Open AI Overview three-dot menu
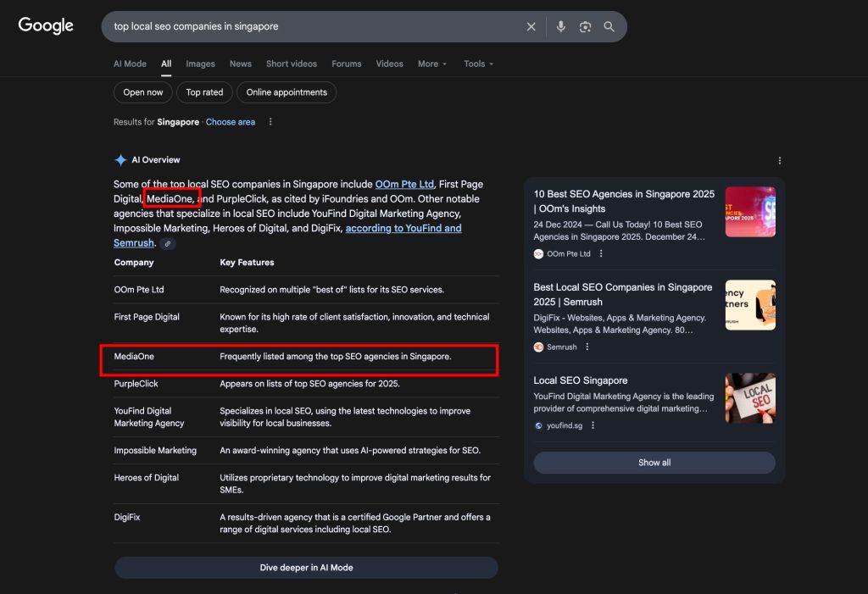This screenshot has width=868, height=594. click(x=780, y=160)
